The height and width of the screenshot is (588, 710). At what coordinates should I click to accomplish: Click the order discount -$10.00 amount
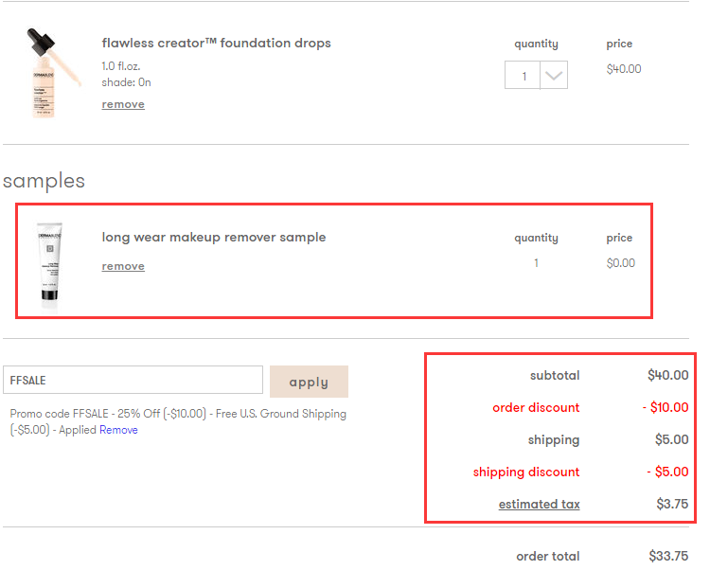click(666, 407)
